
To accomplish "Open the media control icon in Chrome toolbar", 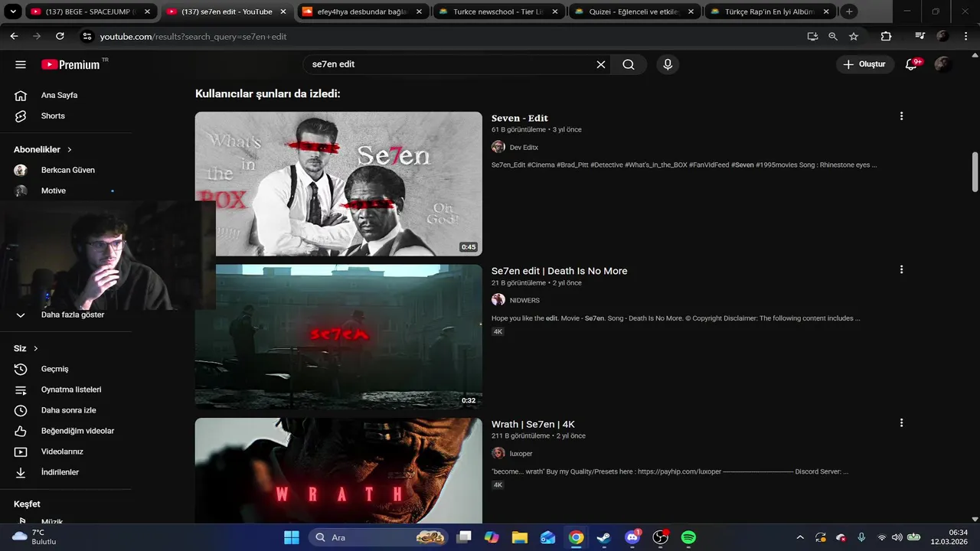I will click(x=920, y=36).
